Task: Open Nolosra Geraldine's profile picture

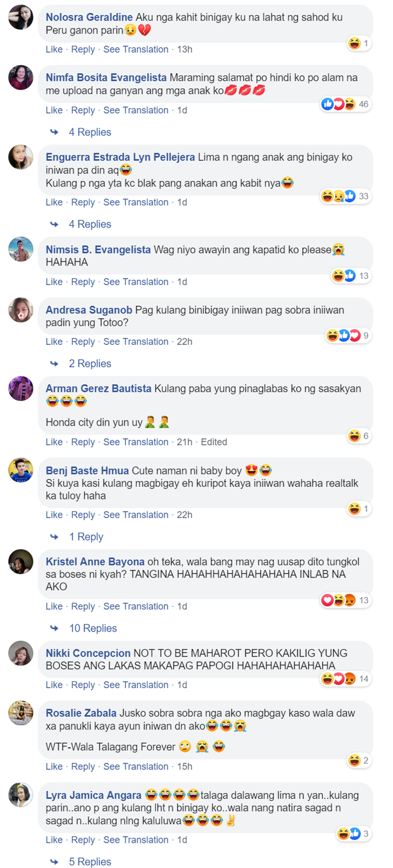Action: click(21, 17)
